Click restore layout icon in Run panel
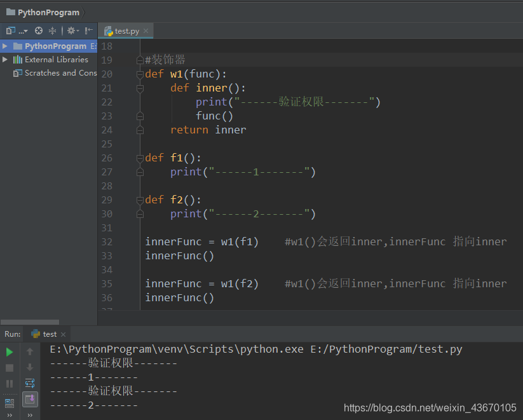Screen dimensions: 523x420 10,403
